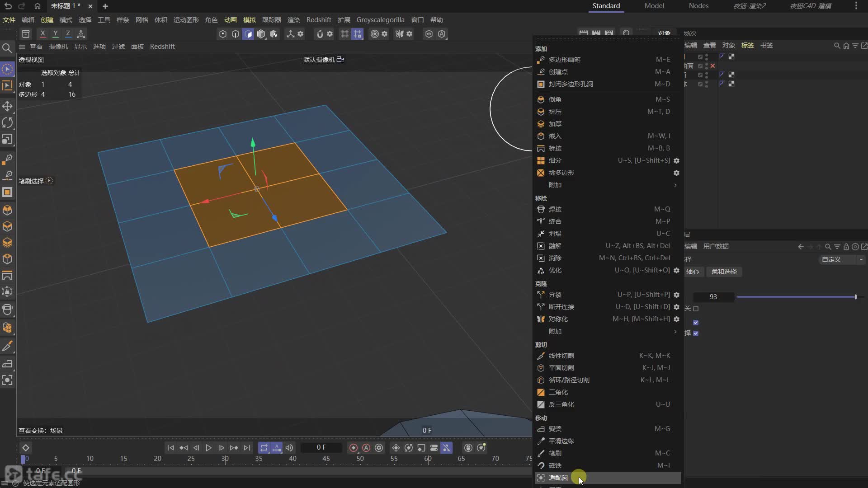Click the 93 value input field

[x=713, y=297]
